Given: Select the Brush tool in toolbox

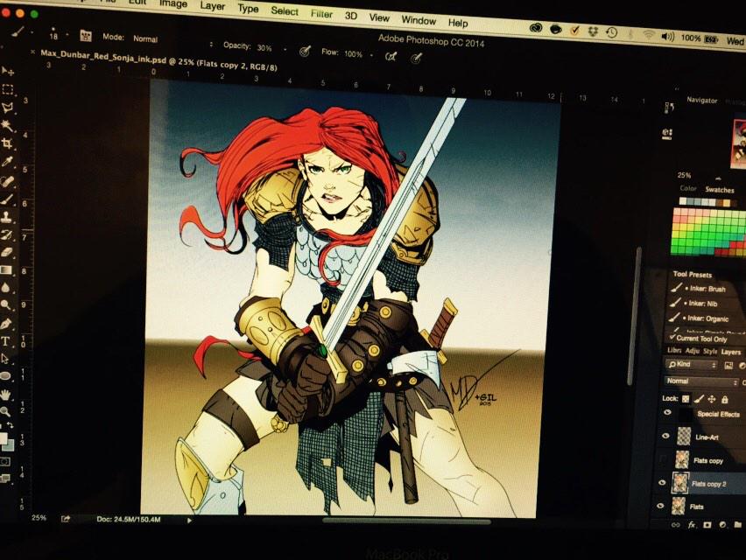Looking at the screenshot, I should [x=7, y=199].
